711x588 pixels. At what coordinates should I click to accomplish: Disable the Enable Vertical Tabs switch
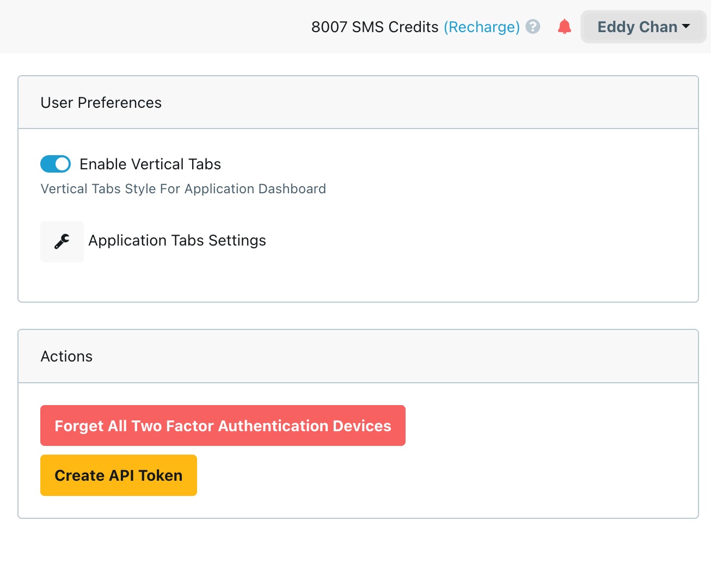[x=55, y=164]
